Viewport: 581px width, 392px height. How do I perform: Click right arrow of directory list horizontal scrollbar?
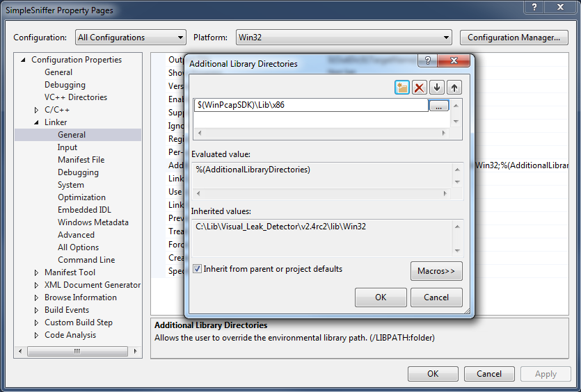click(x=444, y=133)
